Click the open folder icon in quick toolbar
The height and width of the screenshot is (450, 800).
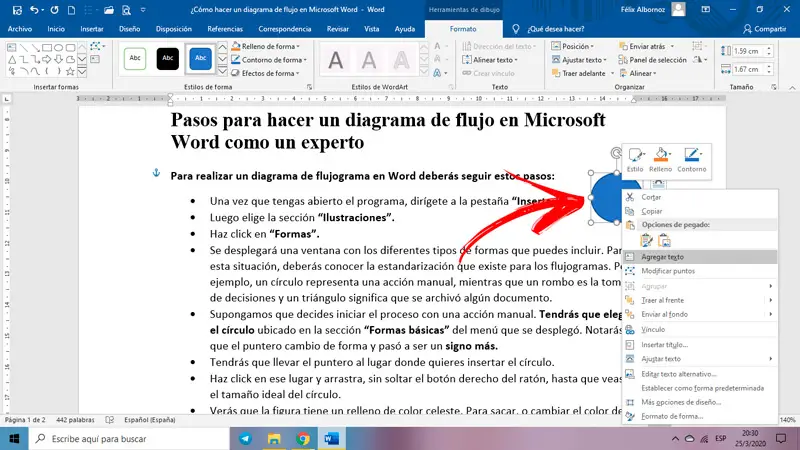point(109,10)
